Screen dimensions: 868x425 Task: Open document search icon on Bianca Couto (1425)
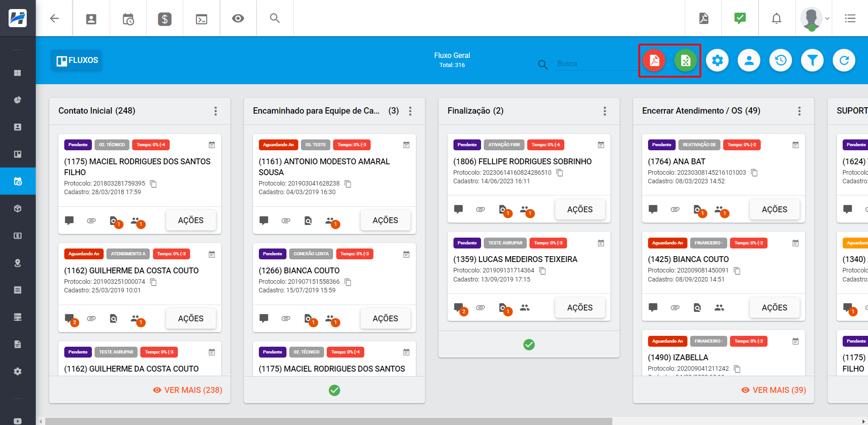pyautogui.click(x=697, y=308)
